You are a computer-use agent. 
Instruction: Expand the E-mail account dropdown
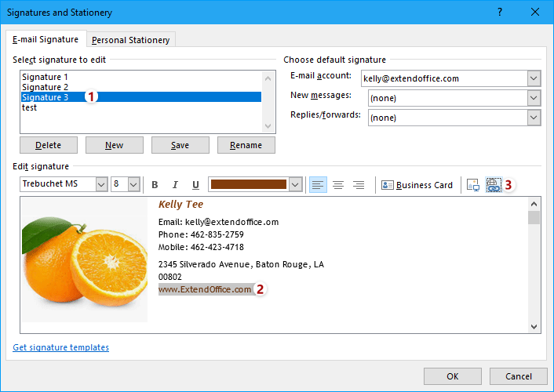[x=534, y=78]
